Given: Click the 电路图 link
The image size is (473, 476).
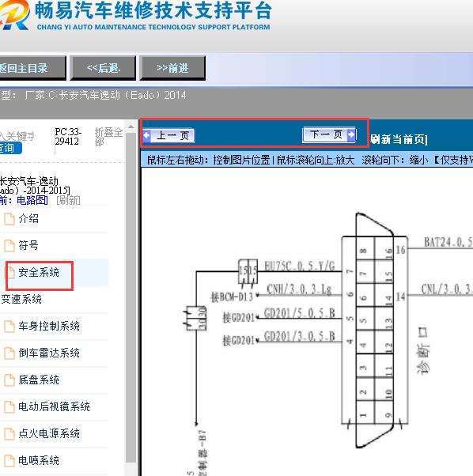Looking at the screenshot, I should 32,200.
